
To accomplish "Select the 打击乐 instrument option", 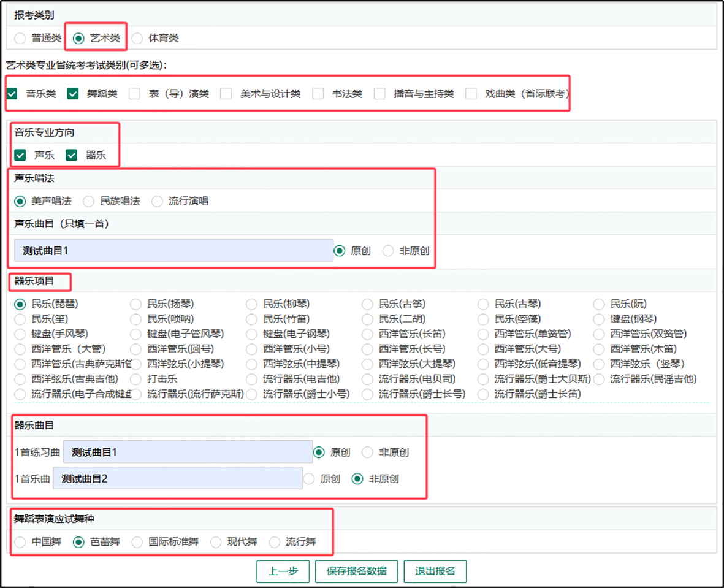I will coord(136,379).
